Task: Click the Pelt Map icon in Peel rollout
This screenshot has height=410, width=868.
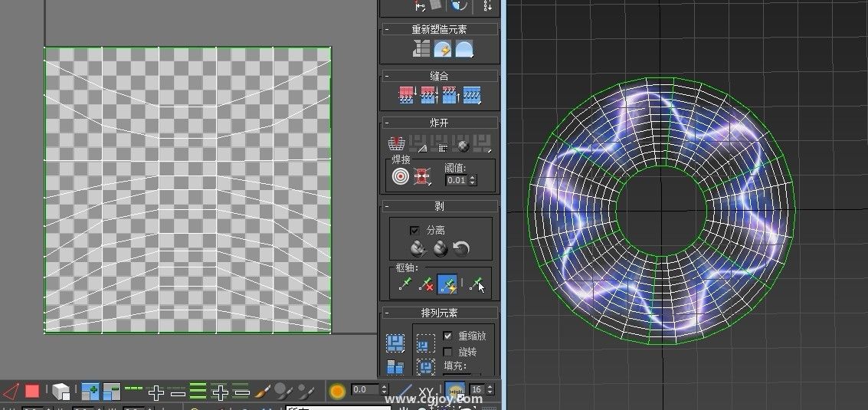Action: pyautogui.click(x=440, y=249)
